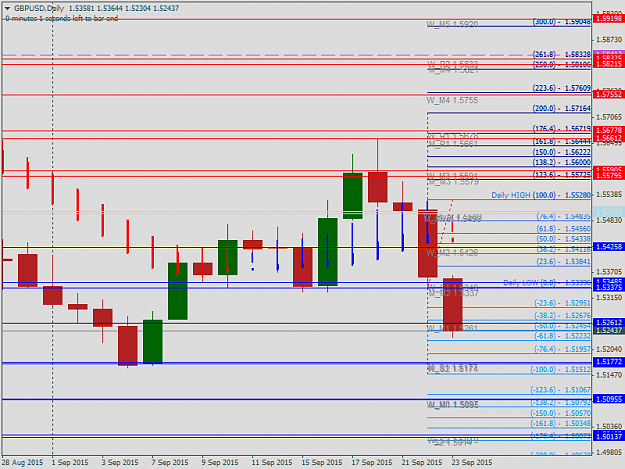625x469 pixels.
Task: Select the (223.6) - 1.57609 Fibonacci label
Action: click(561, 88)
